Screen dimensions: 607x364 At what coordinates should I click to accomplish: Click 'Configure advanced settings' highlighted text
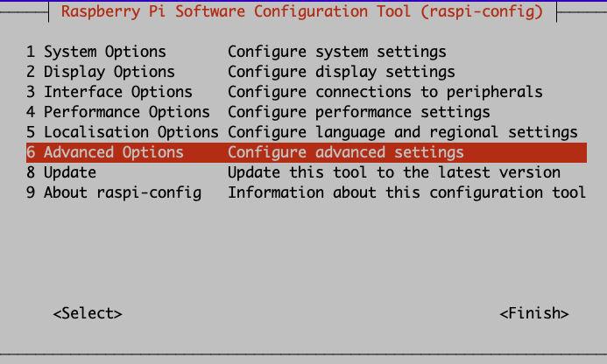tap(346, 152)
